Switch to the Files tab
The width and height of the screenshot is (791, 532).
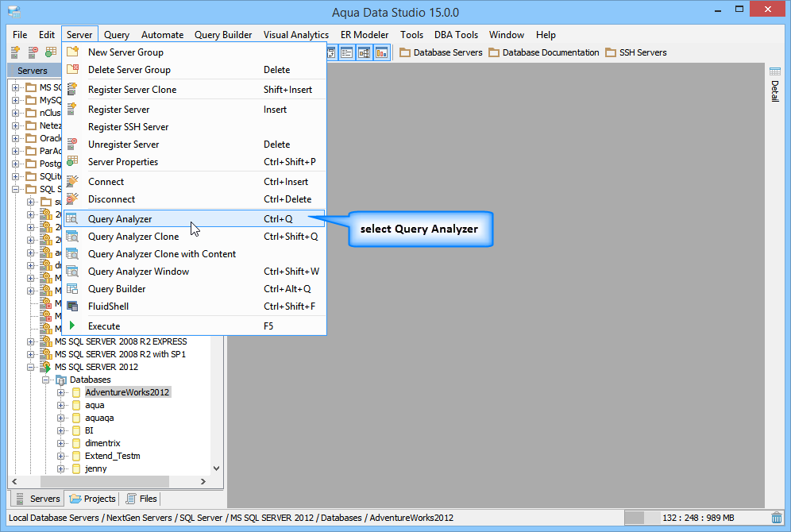point(141,499)
